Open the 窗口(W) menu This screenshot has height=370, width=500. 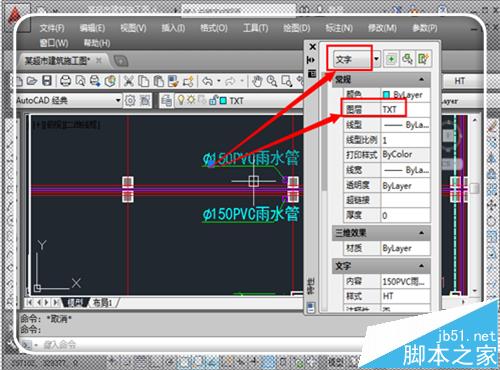click(54, 43)
